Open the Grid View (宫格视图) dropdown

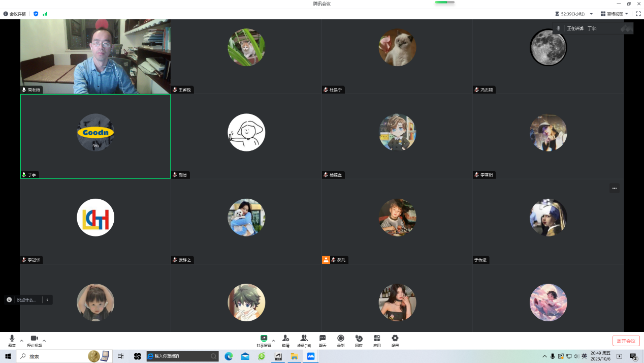click(614, 14)
